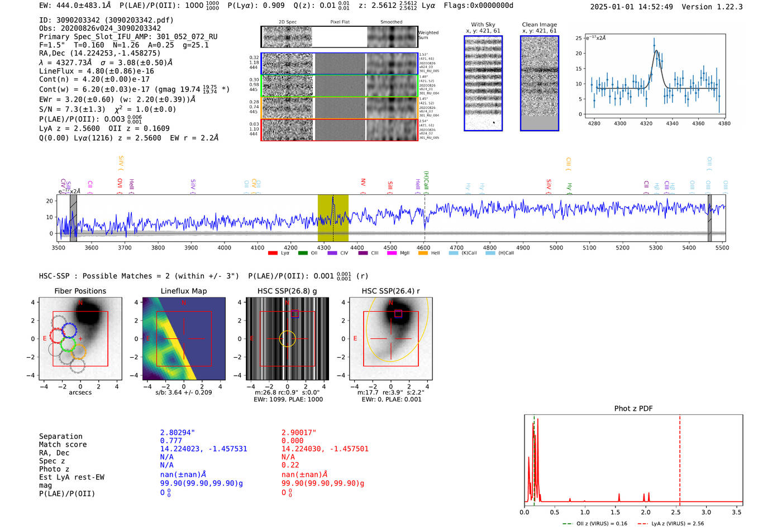Screen dimensions: 782x532
Task: Click the blue fiber circle in Fiber Positions
Action: (x=69, y=330)
